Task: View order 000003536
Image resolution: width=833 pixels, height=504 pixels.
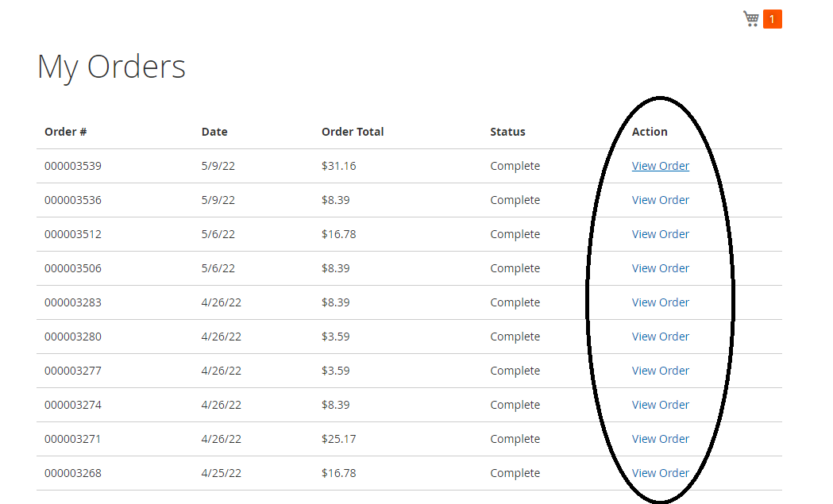Action: tap(660, 200)
